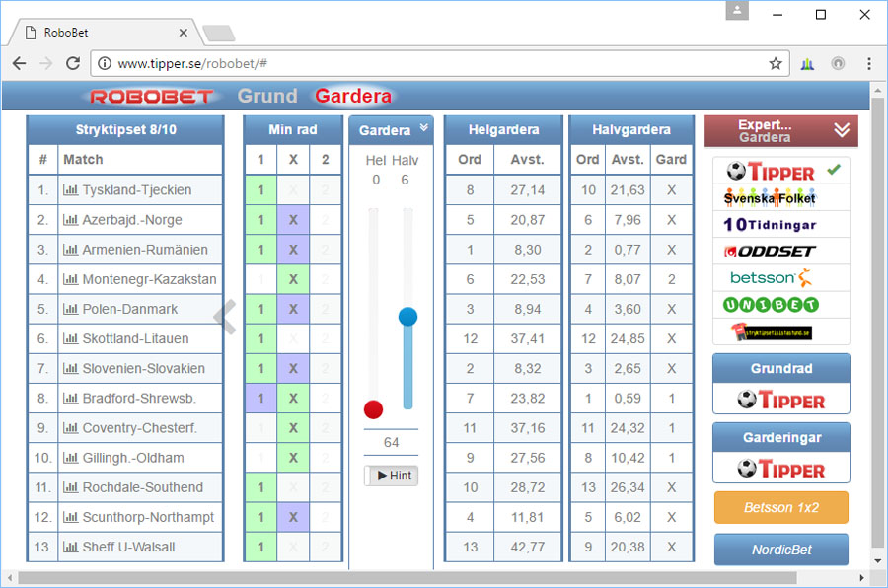Open stats chart icon for Sheff.U-Walsall
Viewport: 888px width, 588px height.
coord(70,547)
